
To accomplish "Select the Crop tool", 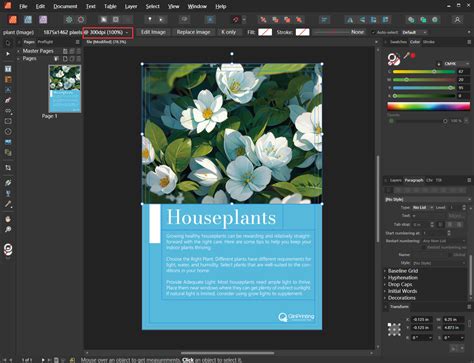I will point(8,168).
